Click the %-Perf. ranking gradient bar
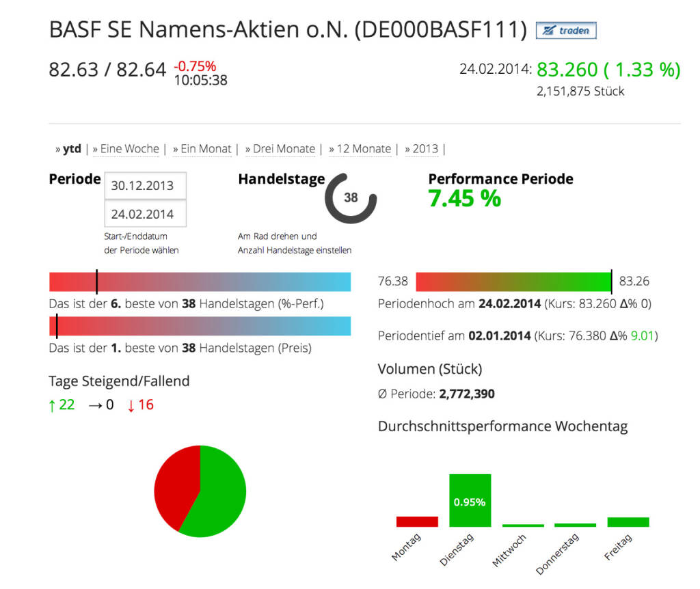Screen dimensions: 700x589 click(200, 282)
